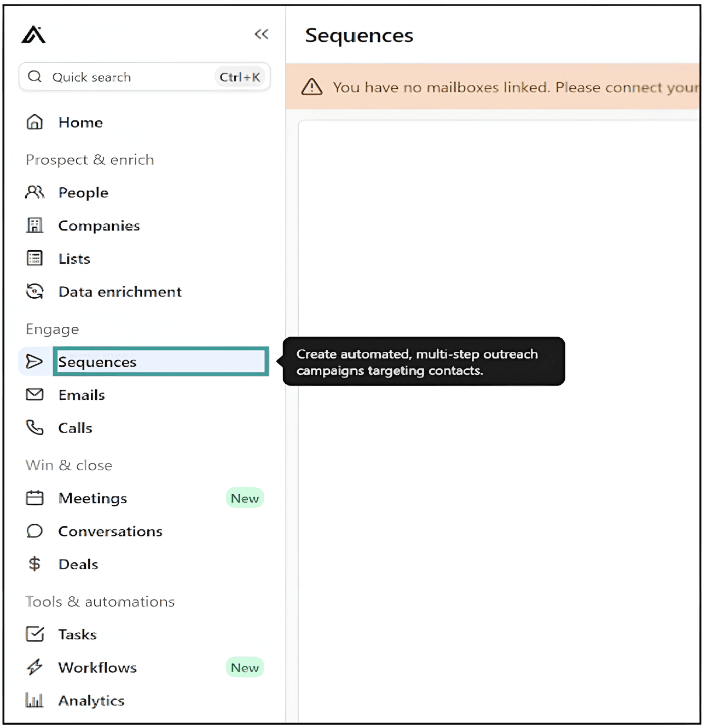This screenshot has width=706, height=728.
Task: Collapse the sidebar with double chevron
Action: (262, 34)
